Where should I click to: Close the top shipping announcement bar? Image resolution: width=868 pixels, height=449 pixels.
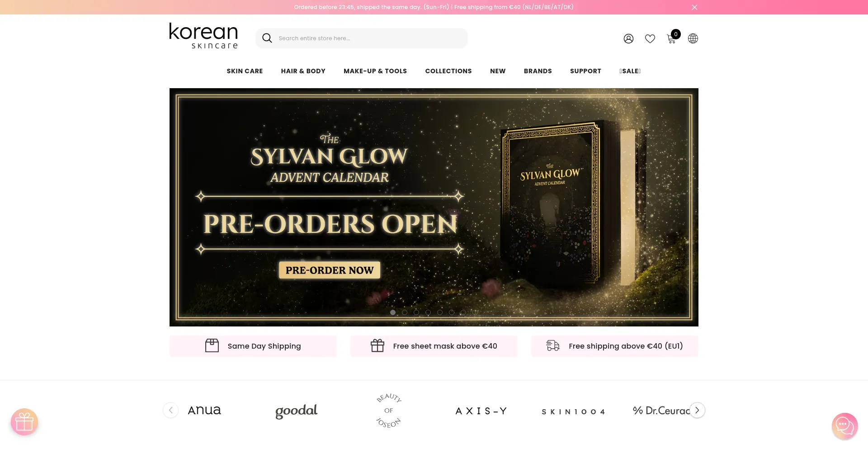[695, 7]
